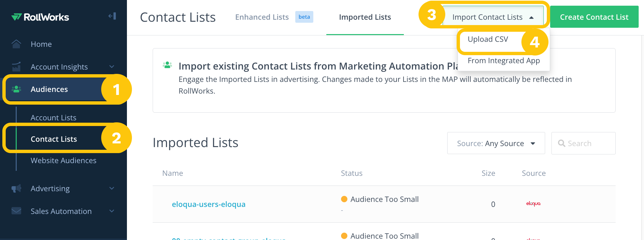Select Audiences in the sidebar
The height and width of the screenshot is (240, 644).
point(49,89)
